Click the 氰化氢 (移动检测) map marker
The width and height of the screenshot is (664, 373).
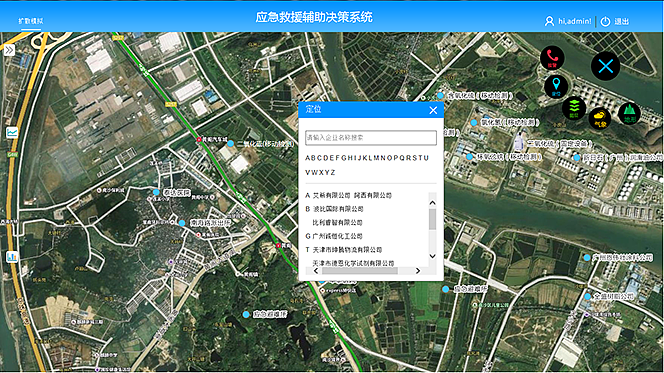tap(474, 123)
